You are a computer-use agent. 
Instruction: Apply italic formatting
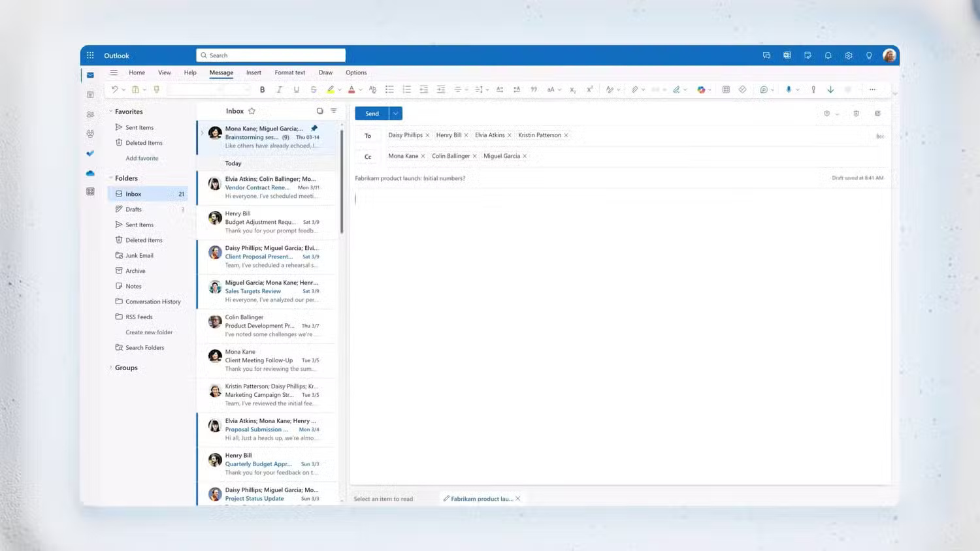[279, 89]
